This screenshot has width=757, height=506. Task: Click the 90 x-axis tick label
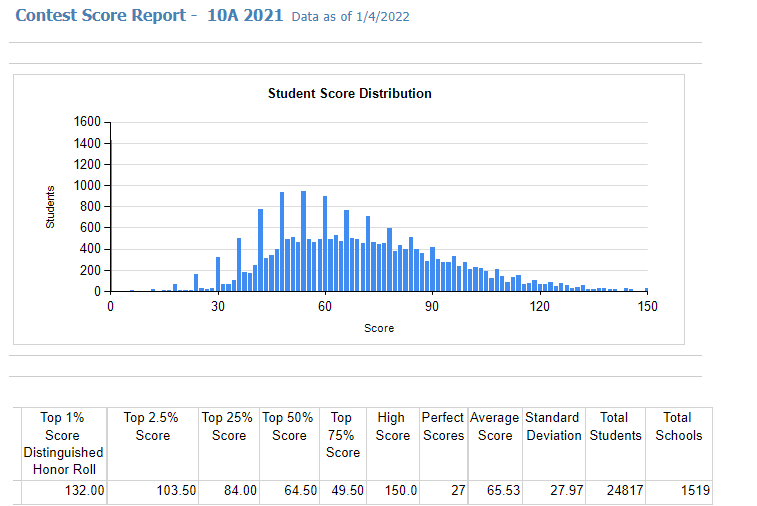click(x=432, y=307)
